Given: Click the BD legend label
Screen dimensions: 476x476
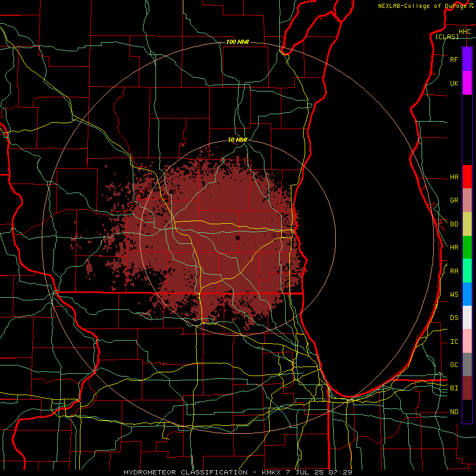Looking at the screenshot, I should pos(454,224).
